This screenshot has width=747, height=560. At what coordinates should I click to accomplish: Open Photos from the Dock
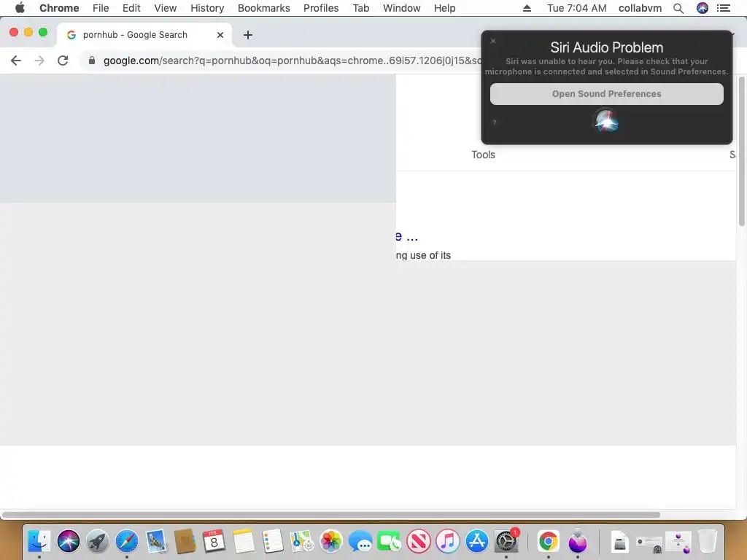(x=330, y=541)
